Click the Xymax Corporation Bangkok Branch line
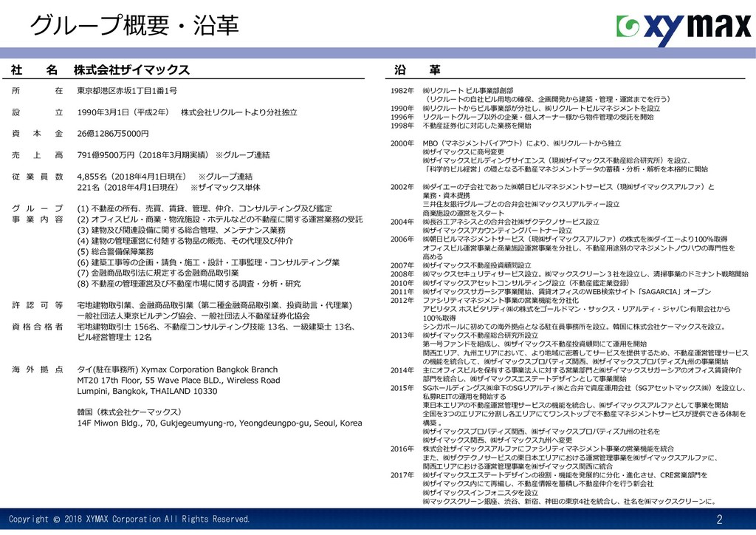The height and width of the screenshot is (535, 756). 177,369
